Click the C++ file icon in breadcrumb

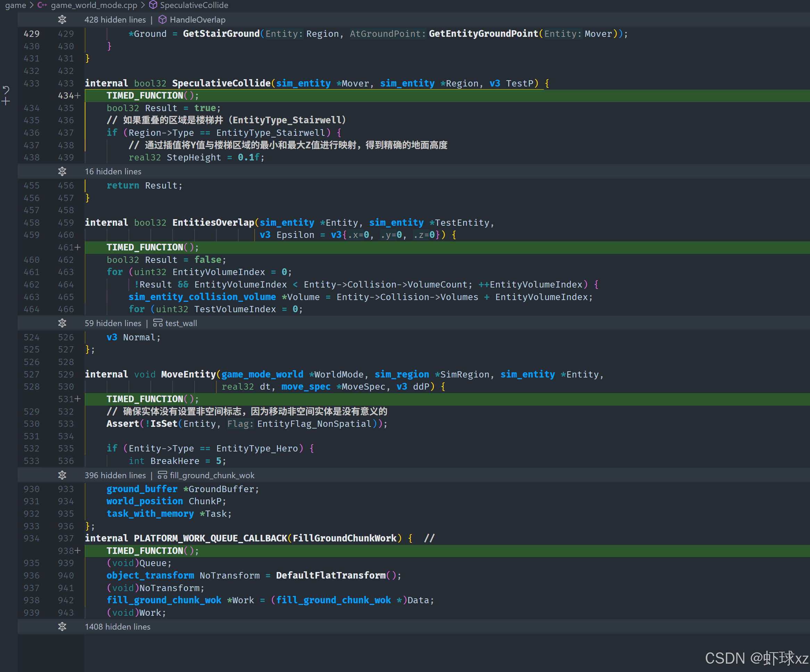coord(42,5)
